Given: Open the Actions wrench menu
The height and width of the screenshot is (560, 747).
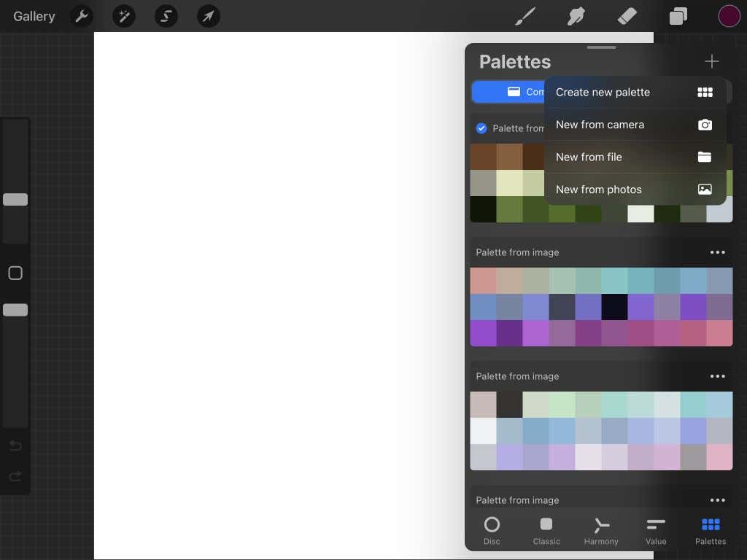Looking at the screenshot, I should (81, 16).
